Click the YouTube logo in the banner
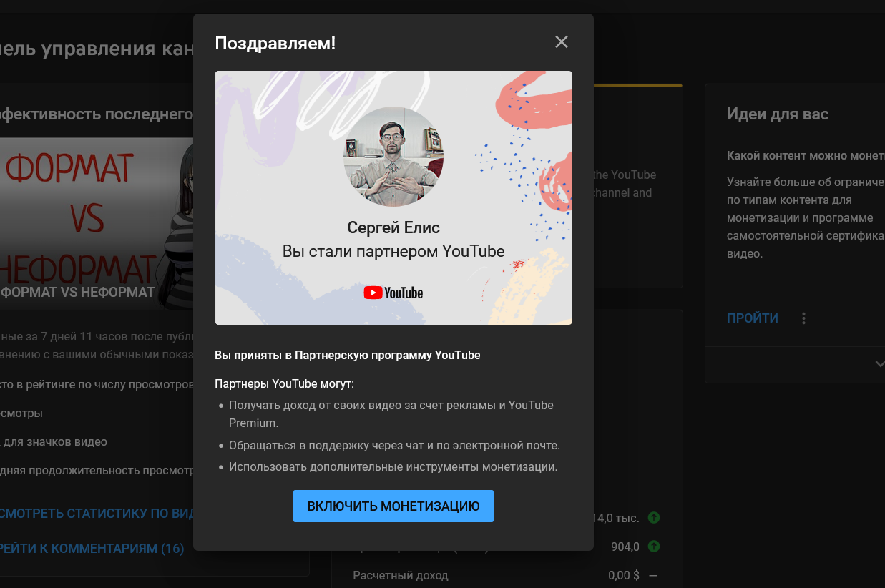The width and height of the screenshot is (885, 588). coord(393,293)
